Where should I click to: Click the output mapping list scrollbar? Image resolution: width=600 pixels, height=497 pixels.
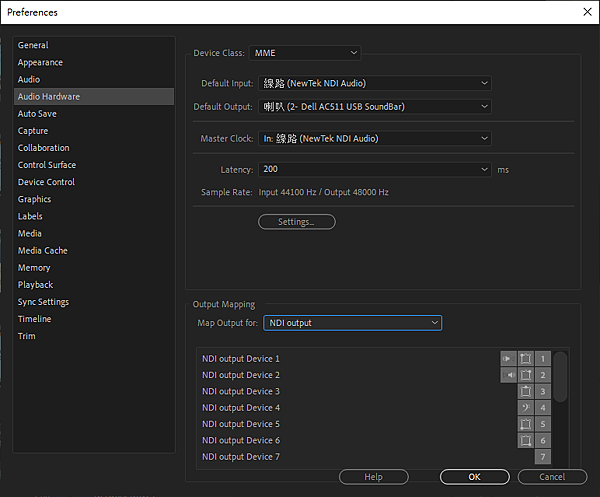(561, 378)
